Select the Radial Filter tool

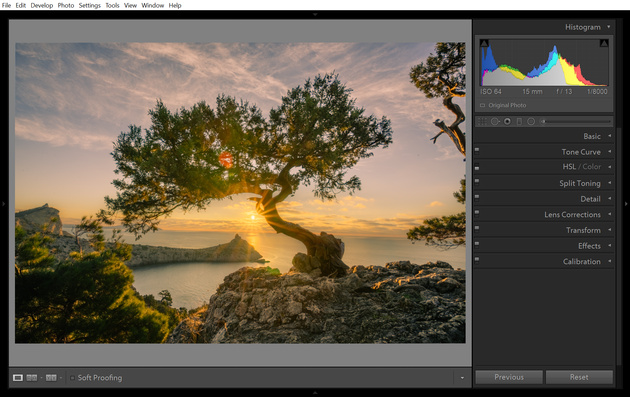click(x=531, y=121)
